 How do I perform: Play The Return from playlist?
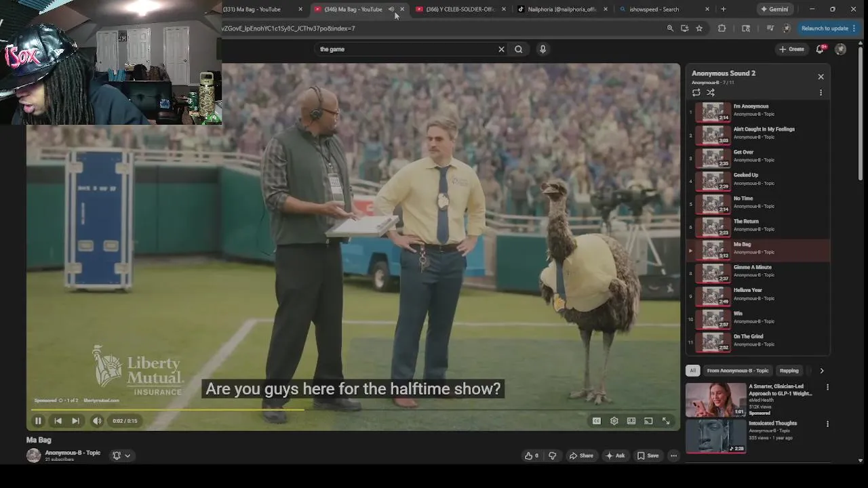click(758, 227)
